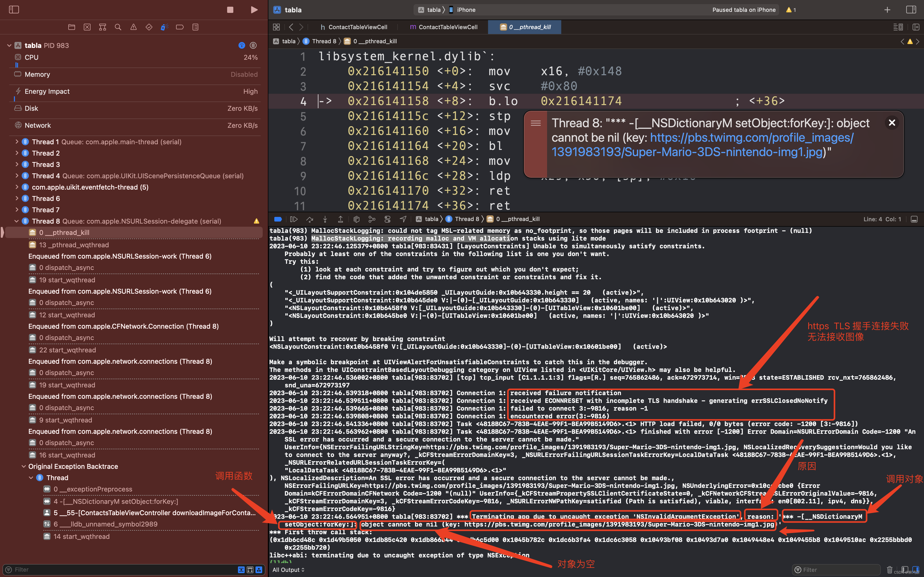Image resolution: width=924 pixels, height=577 pixels.
Task: Dismiss the Thread 8 exception popup
Action: [x=892, y=123]
